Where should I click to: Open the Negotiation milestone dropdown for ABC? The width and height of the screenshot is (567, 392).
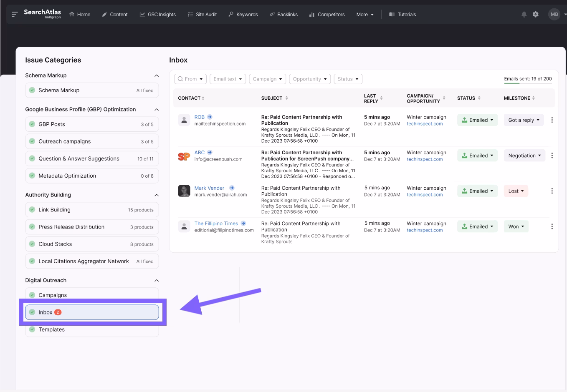524,156
